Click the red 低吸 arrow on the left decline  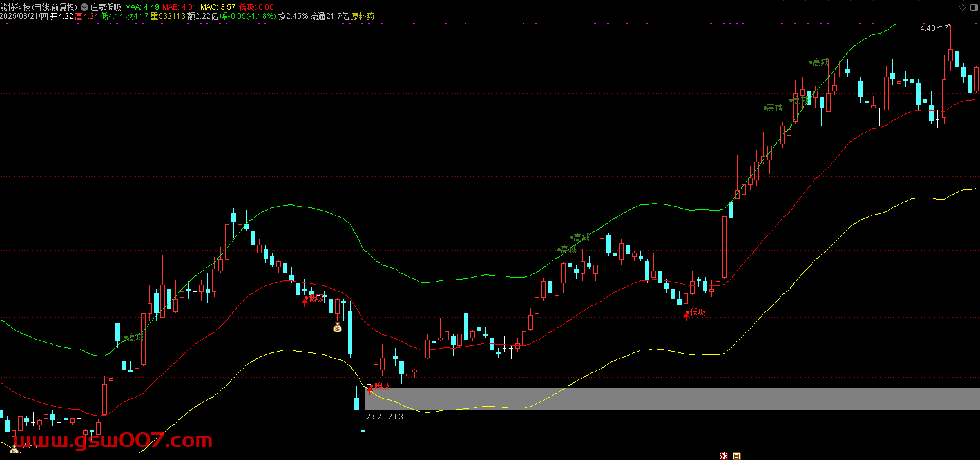(x=305, y=299)
